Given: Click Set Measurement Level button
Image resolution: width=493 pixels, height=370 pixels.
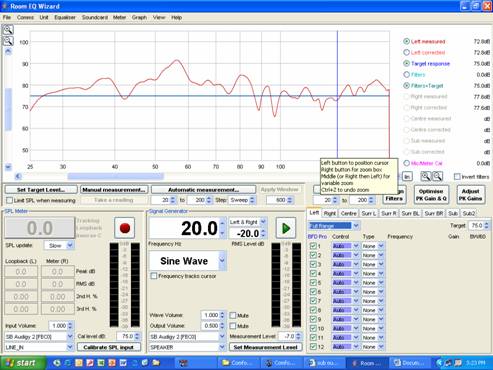Looking at the screenshot, I should (x=266, y=347).
